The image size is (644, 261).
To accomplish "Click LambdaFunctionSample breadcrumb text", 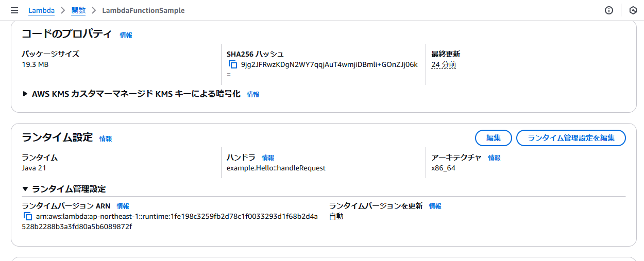I will (143, 10).
